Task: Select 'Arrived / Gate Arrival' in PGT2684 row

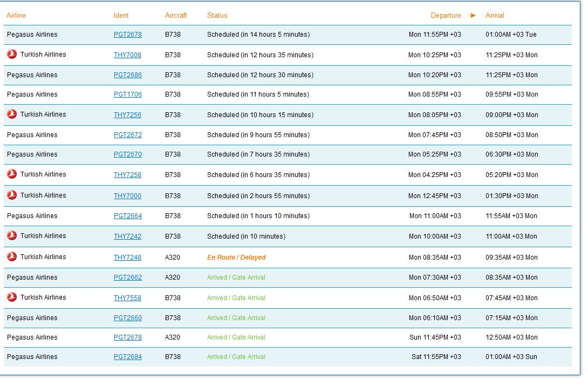Action: pos(236,357)
